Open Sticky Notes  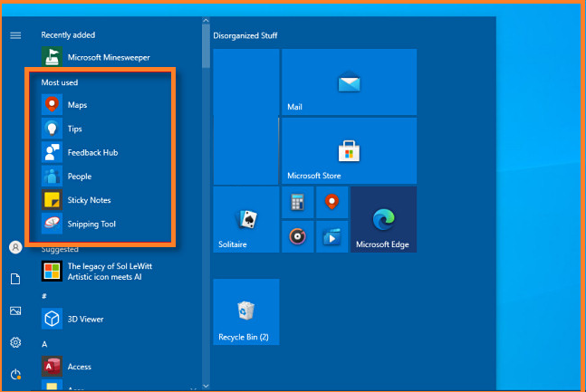(77, 200)
